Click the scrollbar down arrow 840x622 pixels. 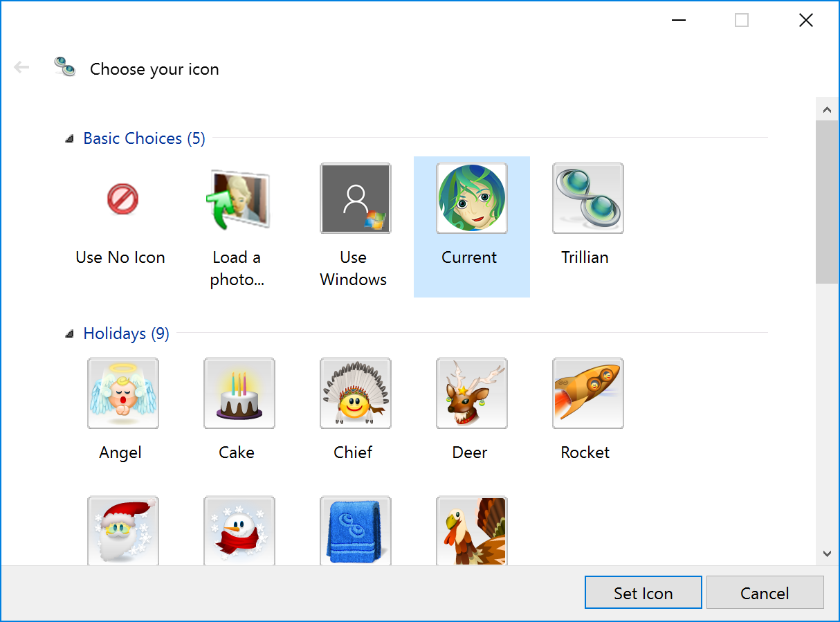pos(827,554)
